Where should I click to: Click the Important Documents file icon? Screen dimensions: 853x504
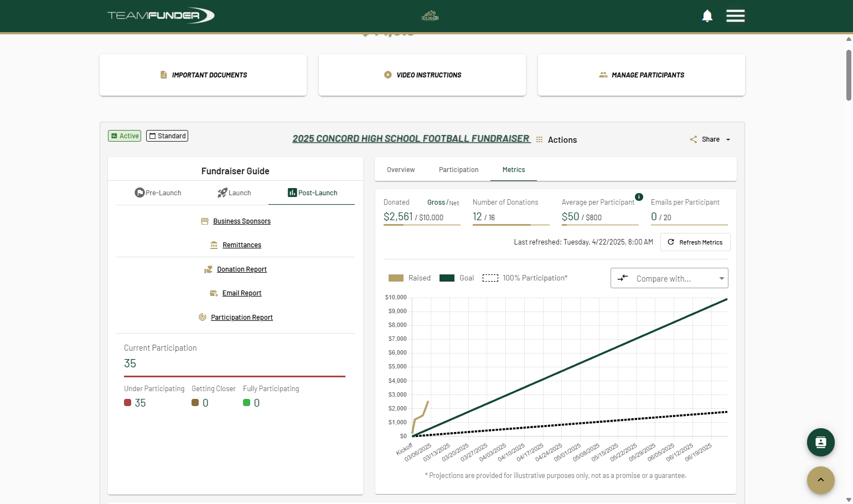pyautogui.click(x=164, y=75)
